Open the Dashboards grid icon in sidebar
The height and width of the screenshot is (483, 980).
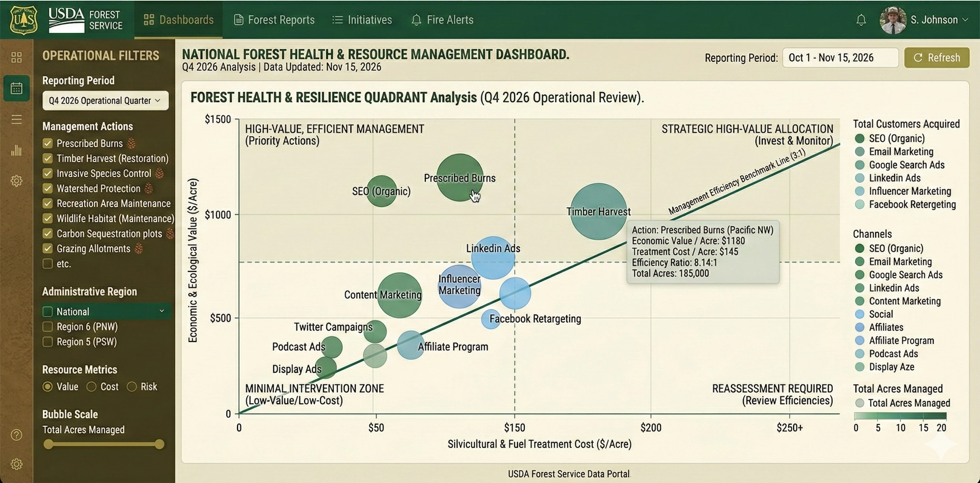[x=17, y=57]
